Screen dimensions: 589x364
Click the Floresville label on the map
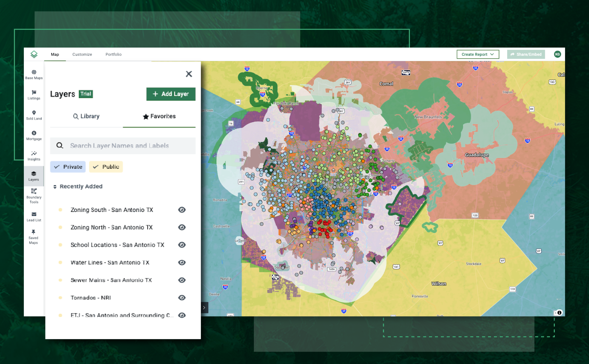click(x=420, y=296)
